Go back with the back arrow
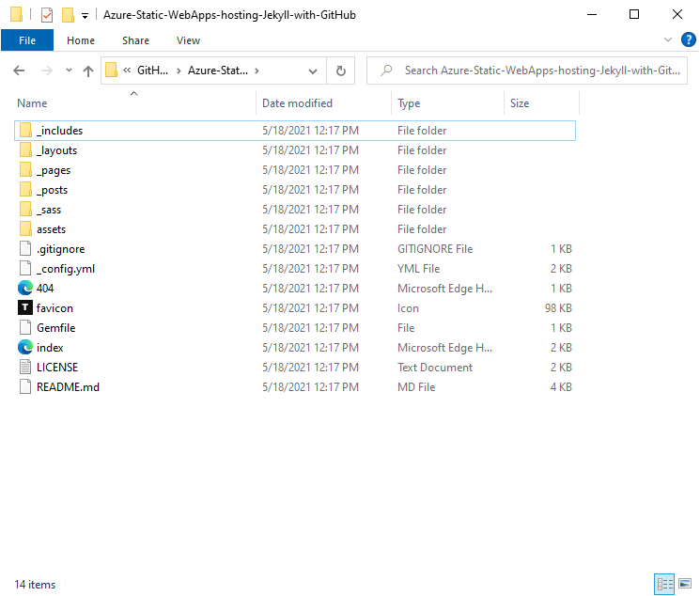The width and height of the screenshot is (700, 596). 19,71
